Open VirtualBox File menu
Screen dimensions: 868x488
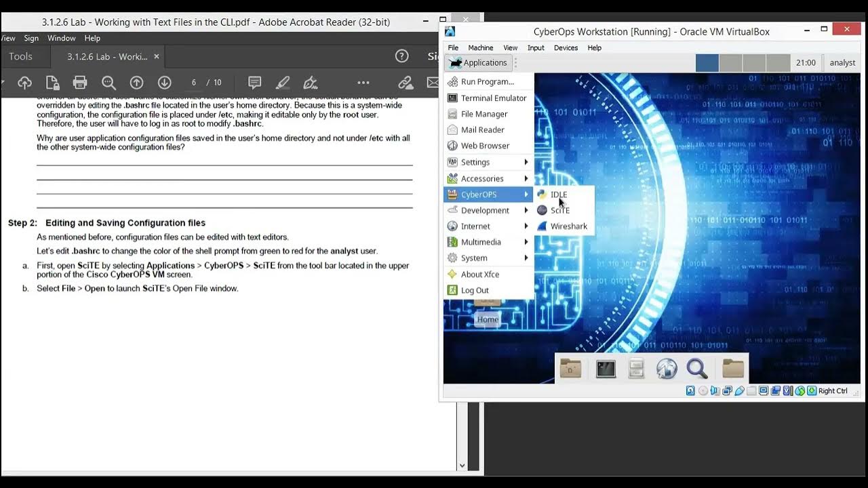(453, 48)
